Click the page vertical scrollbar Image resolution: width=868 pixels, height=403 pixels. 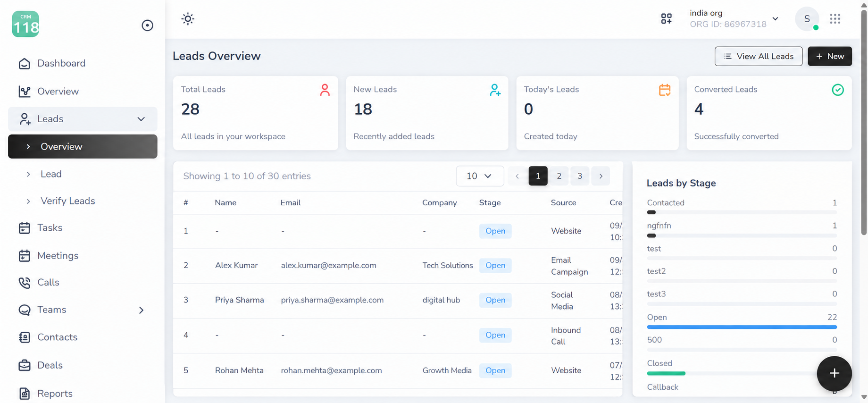[x=864, y=123]
